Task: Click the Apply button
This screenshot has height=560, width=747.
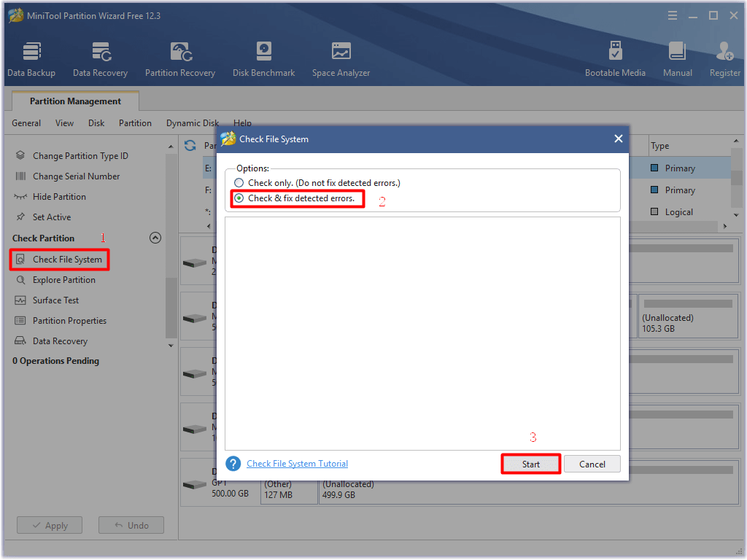Action: click(x=50, y=525)
